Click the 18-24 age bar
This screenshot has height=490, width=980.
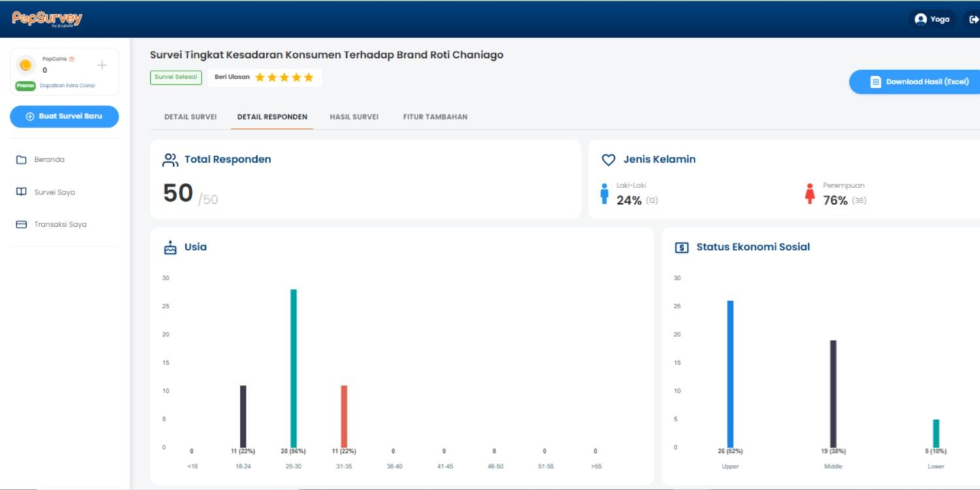pyautogui.click(x=243, y=416)
